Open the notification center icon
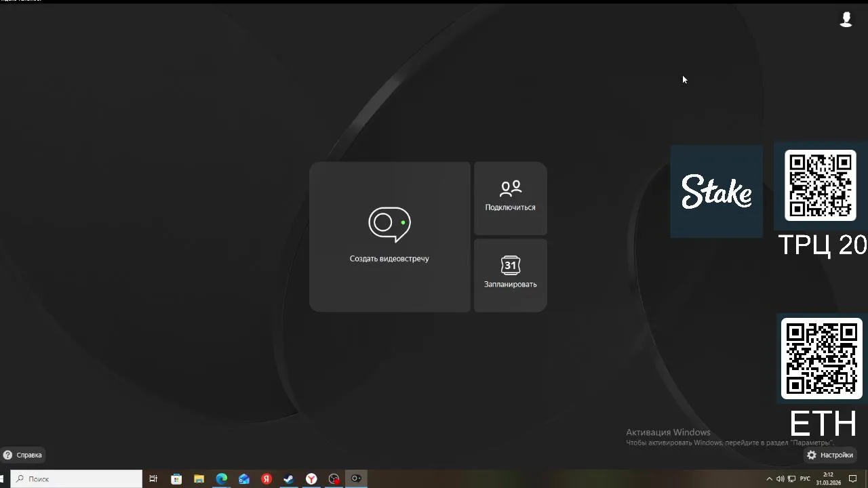 coord(853,479)
